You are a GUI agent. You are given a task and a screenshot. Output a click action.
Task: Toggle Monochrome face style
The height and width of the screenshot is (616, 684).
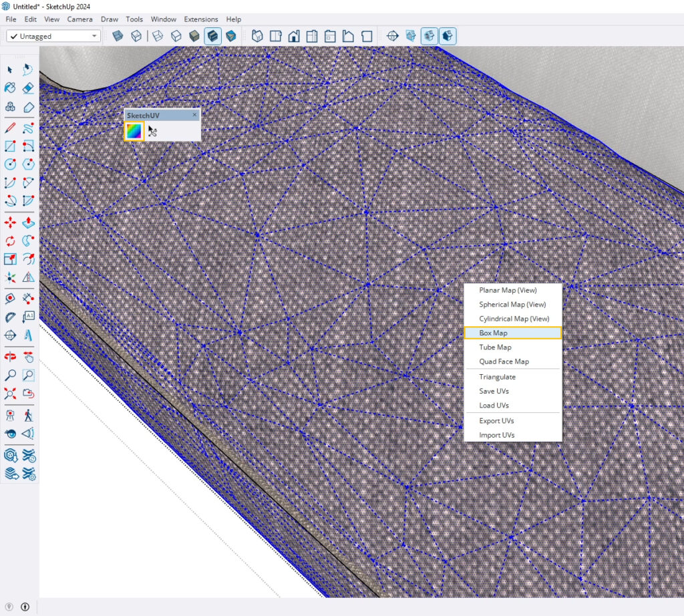(231, 36)
